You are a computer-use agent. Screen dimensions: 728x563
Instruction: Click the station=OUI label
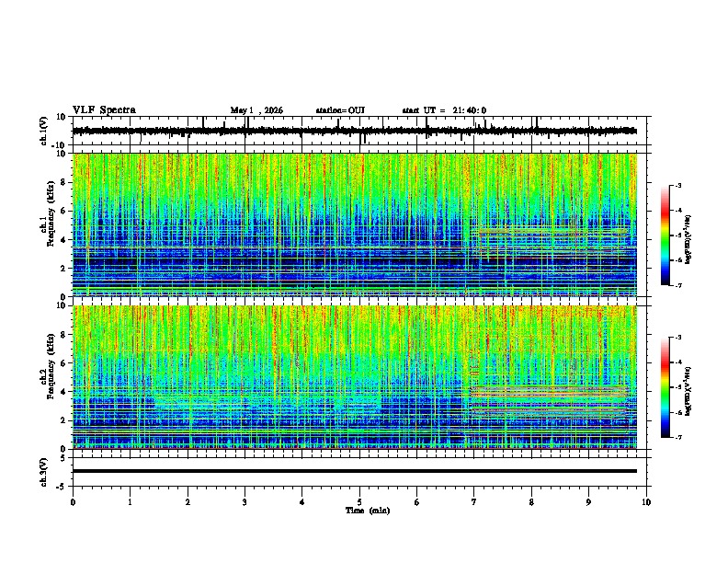tap(340, 110)
